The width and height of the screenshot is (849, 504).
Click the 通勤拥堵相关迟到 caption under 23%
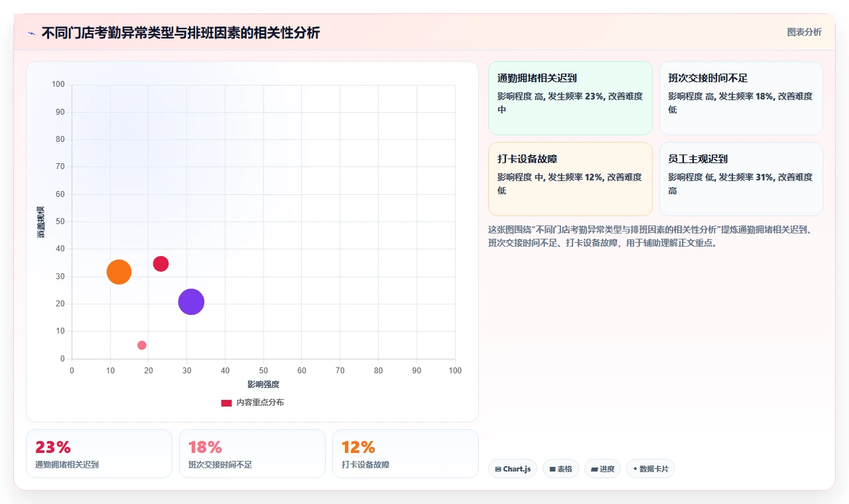[67, 465]
